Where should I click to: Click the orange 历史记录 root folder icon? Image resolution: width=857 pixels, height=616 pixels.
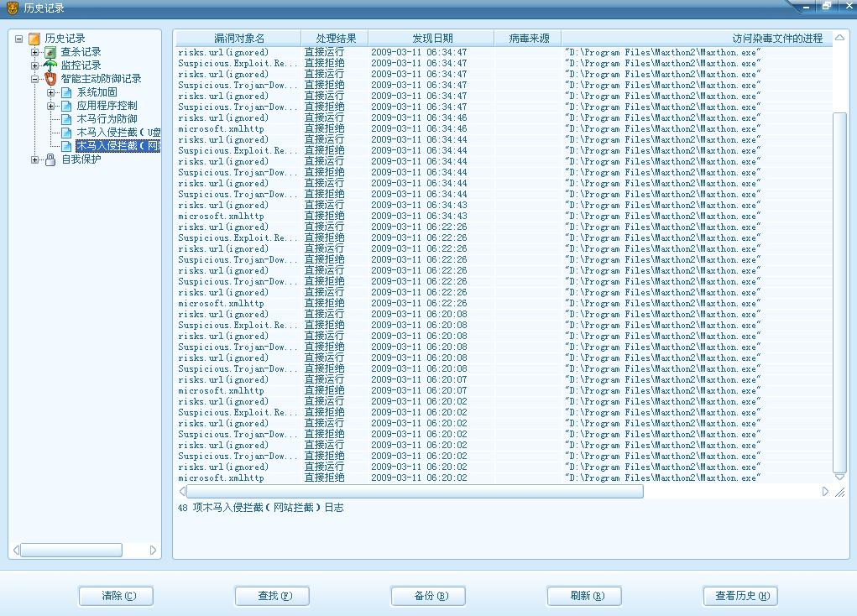pyautogui.click(x=34, y=39)
